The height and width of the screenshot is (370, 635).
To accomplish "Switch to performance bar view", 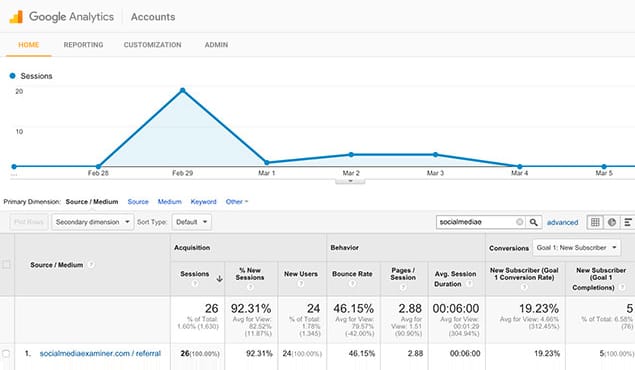I will [x=628, y=222].
